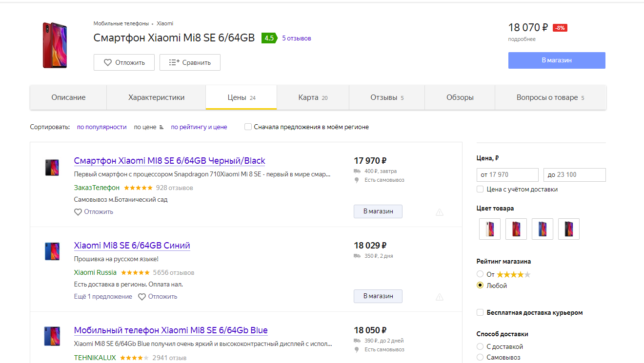Select the blue phone color swatch
The image size is (644, 363).
(x=543, y=229)
